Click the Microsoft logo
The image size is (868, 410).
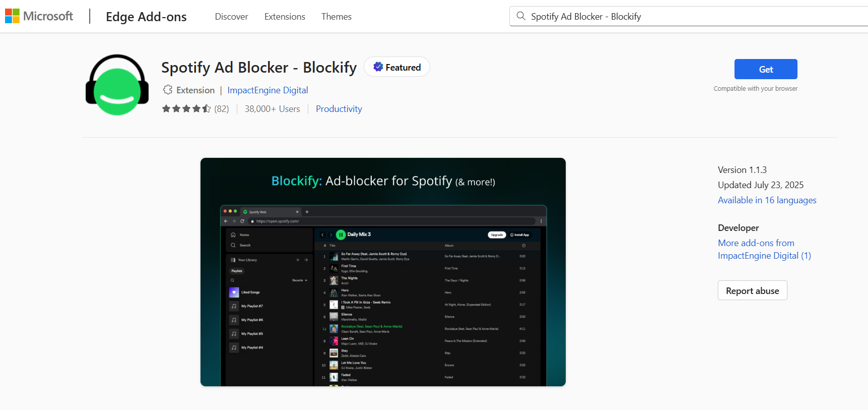pos(39,16)
